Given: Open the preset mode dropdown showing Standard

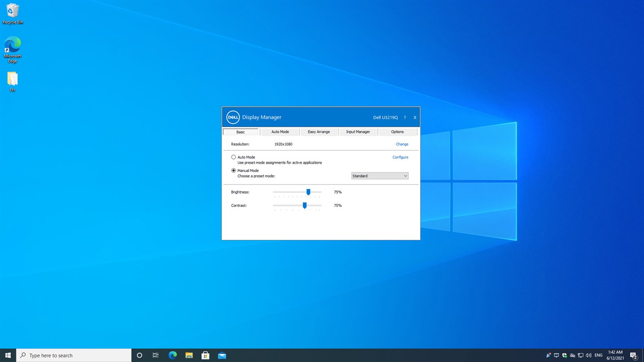Looking at the screenshot, I should click(379, 176).
